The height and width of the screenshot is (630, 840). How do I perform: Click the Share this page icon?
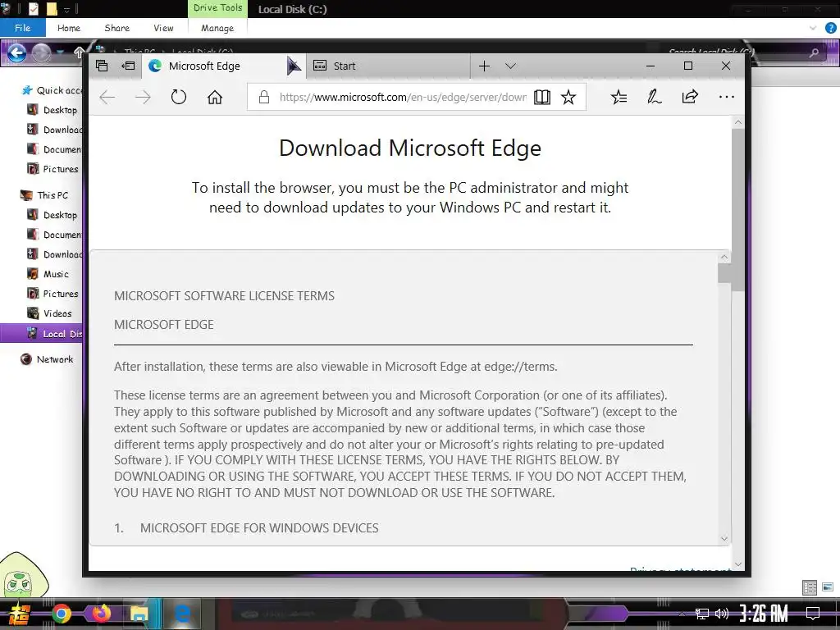[690, 97]
